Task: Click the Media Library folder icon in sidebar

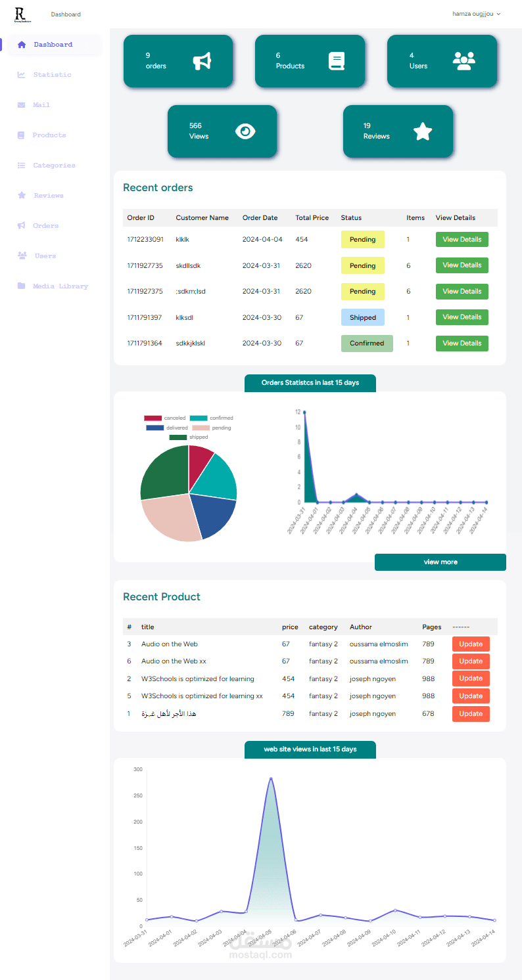Action: click(x=22, y=286)
